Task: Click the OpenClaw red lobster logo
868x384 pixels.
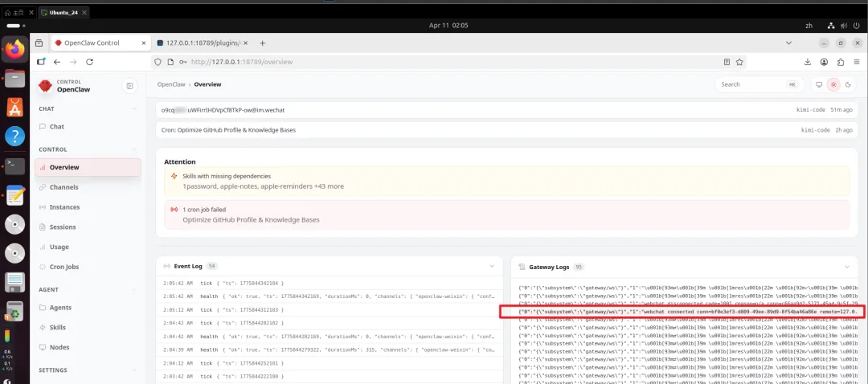Action: (x=45, y=86)
